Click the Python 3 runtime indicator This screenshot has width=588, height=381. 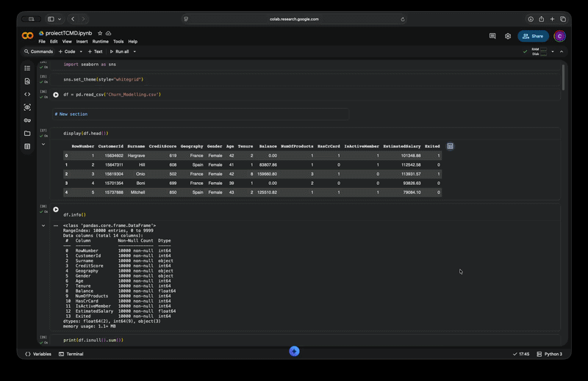(549, 354)
